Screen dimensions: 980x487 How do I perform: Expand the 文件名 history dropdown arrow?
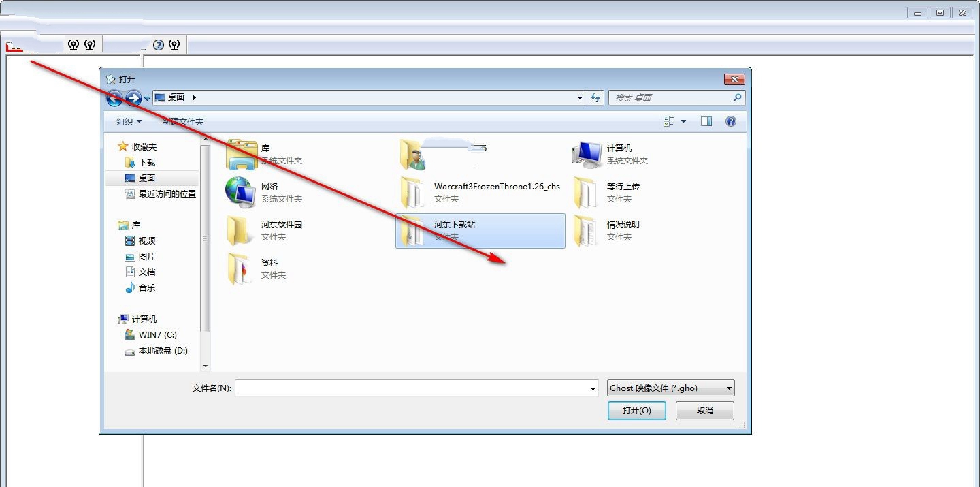pyautogui.click(x=593, y=388)
